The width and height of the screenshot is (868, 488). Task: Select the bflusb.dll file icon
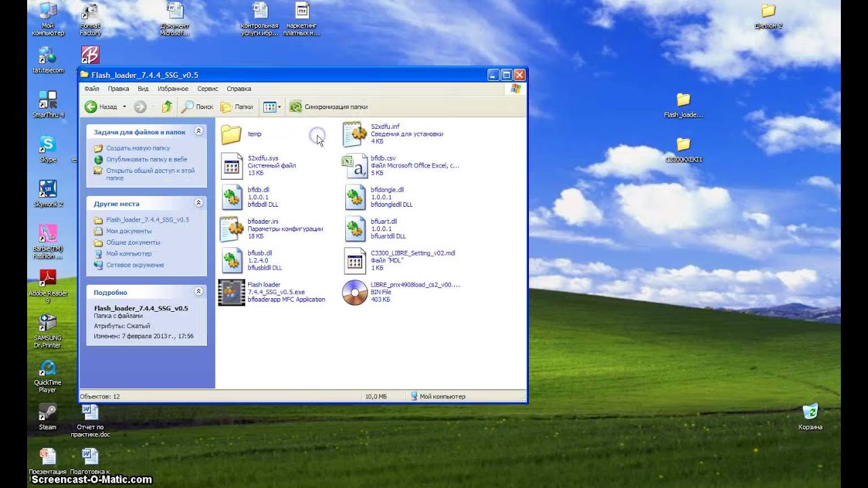point(231,261)
